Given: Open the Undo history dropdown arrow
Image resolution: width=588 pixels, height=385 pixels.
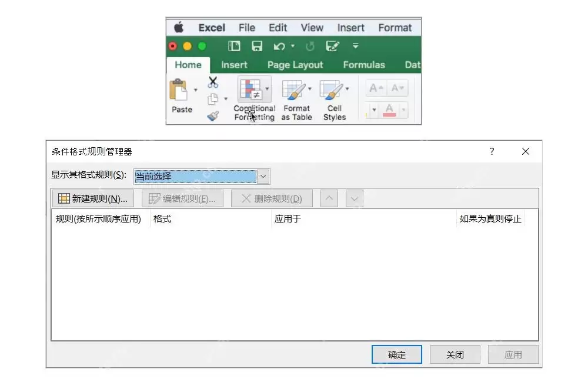Looking at the screenshot, I should point(292,46).
